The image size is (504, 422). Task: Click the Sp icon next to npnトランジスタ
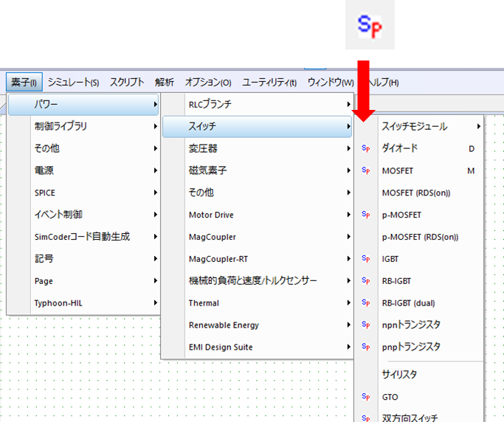coord(365,325)
